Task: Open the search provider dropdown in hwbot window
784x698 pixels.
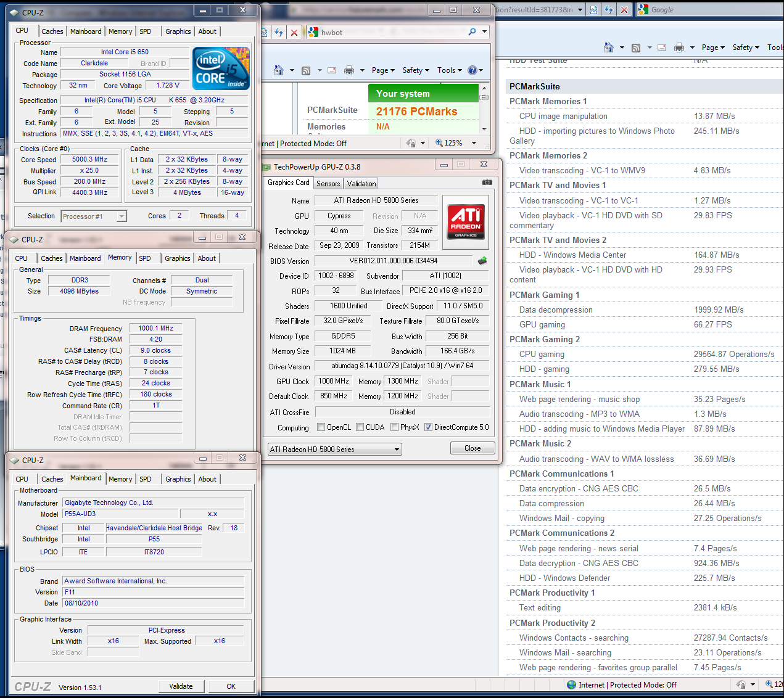Action: click(x=484, y=32)
